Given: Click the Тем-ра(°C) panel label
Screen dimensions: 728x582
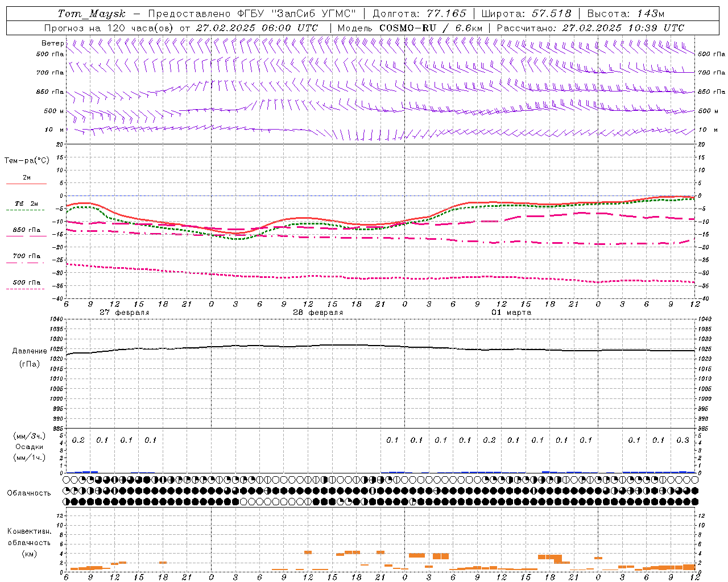Looking at the screenshot, I should [x=27, y=161].
